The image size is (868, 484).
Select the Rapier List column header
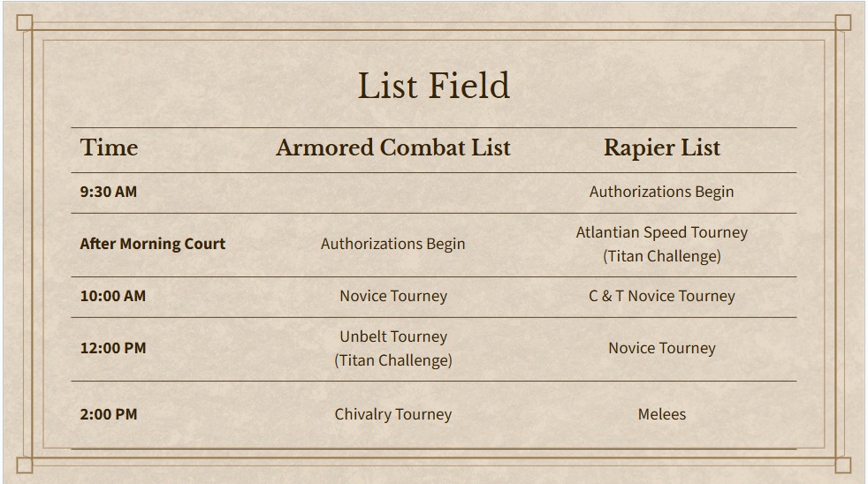(661, 147)
